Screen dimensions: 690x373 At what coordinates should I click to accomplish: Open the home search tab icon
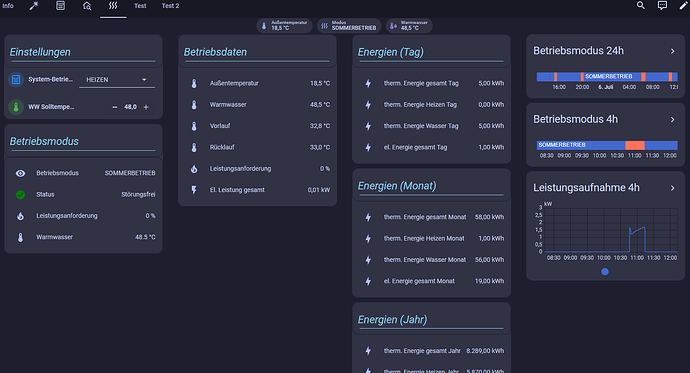pyautogui.click(x=87, y=6)
